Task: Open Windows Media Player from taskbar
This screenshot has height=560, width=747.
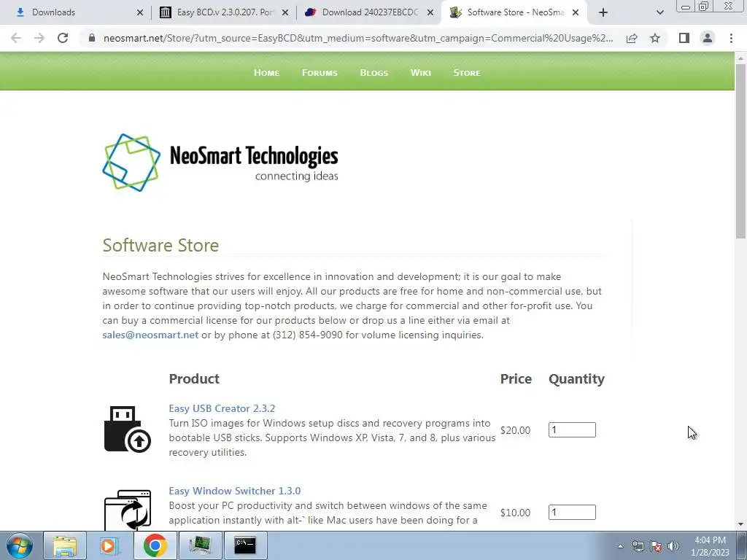Action: (109, 545)
